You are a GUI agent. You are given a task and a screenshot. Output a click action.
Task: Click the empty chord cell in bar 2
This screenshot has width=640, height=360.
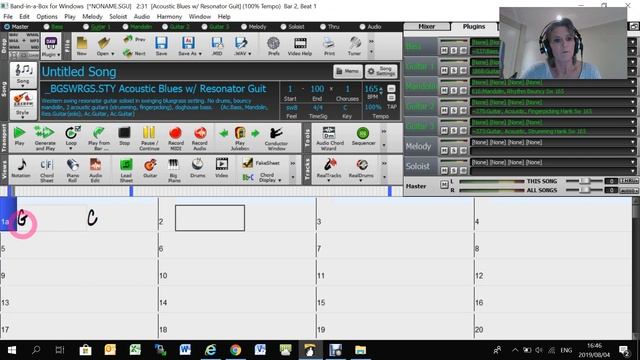click(x=210, y=218)
